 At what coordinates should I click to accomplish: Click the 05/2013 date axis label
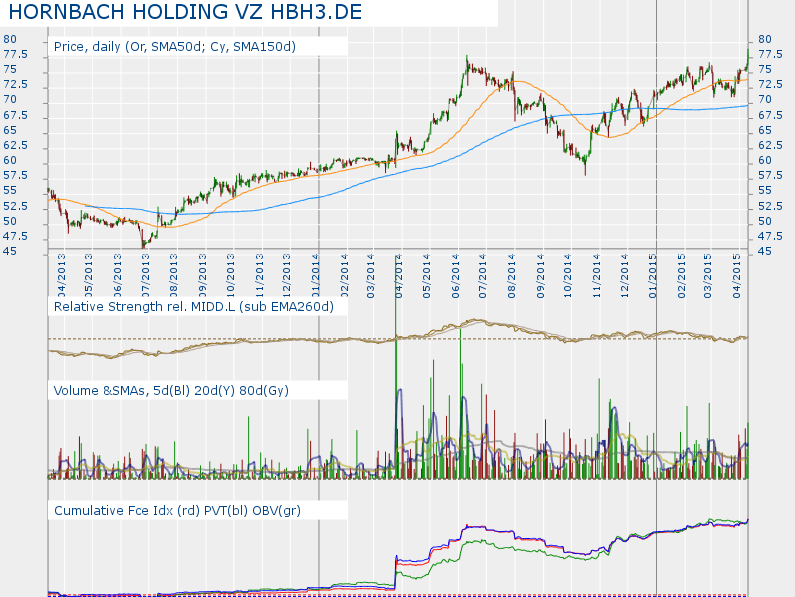(89, 276)
